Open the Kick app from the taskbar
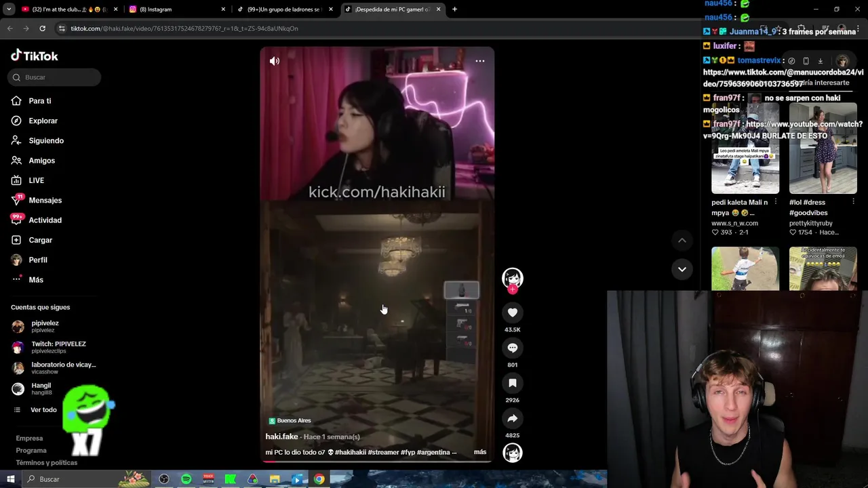 coord(231,479)
